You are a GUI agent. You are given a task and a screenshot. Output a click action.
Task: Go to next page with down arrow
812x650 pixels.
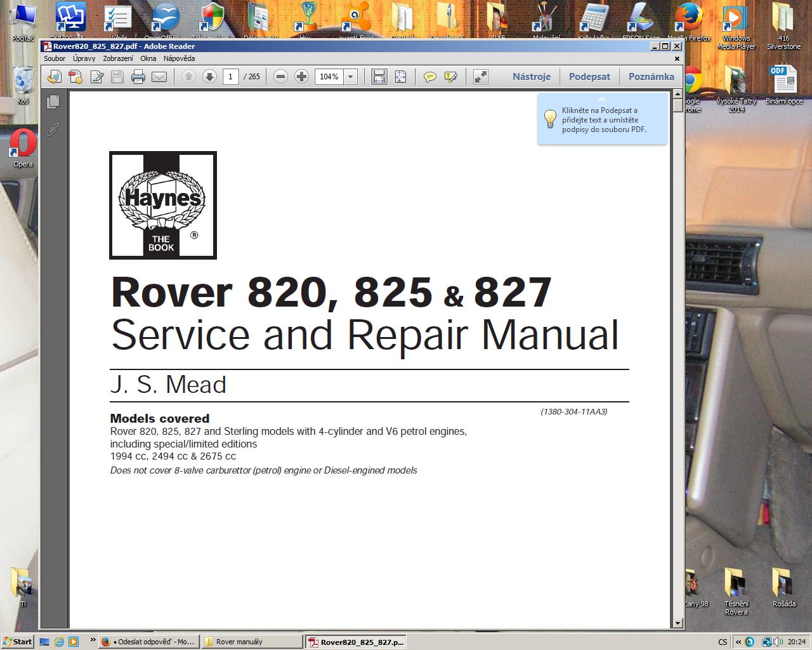(209, 77)
